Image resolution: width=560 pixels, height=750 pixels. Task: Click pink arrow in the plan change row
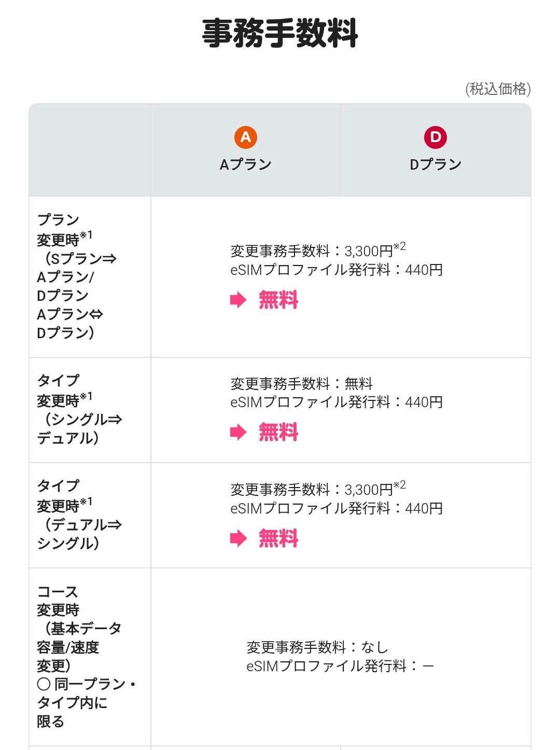(238, 300)
